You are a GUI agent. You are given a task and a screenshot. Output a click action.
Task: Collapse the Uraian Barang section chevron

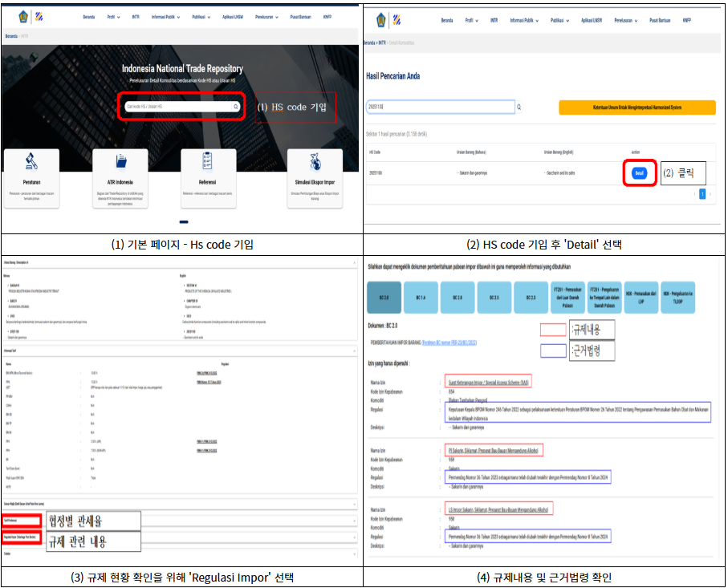[x=354, y=262]
